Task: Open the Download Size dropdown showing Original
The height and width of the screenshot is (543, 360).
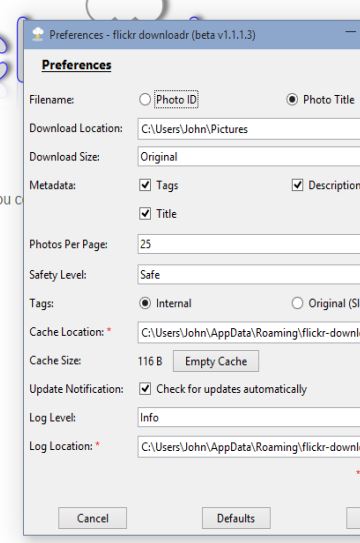Action: point(249,157)
